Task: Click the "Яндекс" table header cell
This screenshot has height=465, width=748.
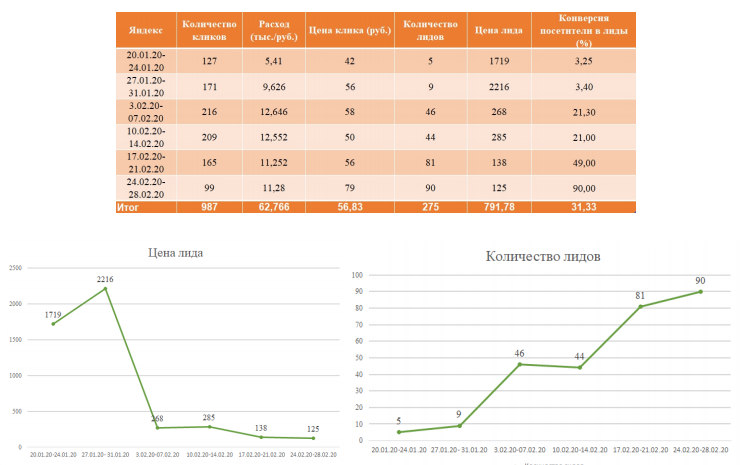Action: tap(146, 29)
